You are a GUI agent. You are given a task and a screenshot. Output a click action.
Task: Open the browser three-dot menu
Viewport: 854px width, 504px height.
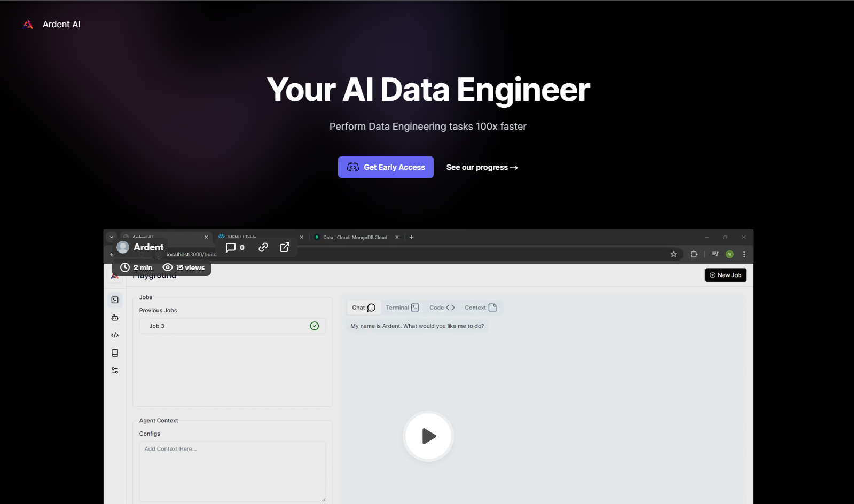(744, 254)
